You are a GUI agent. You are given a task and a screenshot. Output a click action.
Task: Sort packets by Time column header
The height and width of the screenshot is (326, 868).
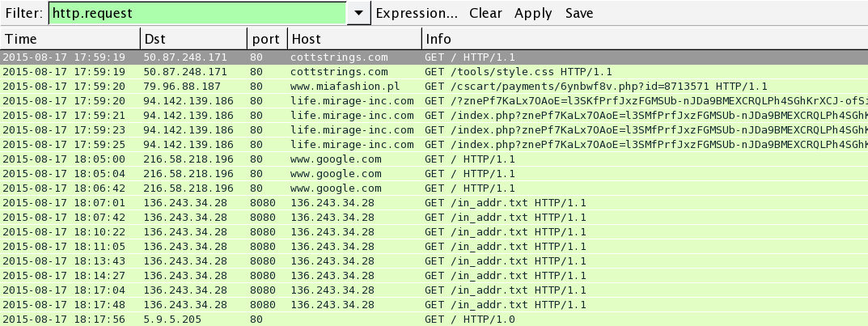pyautogui.click(x=70, y=39)
